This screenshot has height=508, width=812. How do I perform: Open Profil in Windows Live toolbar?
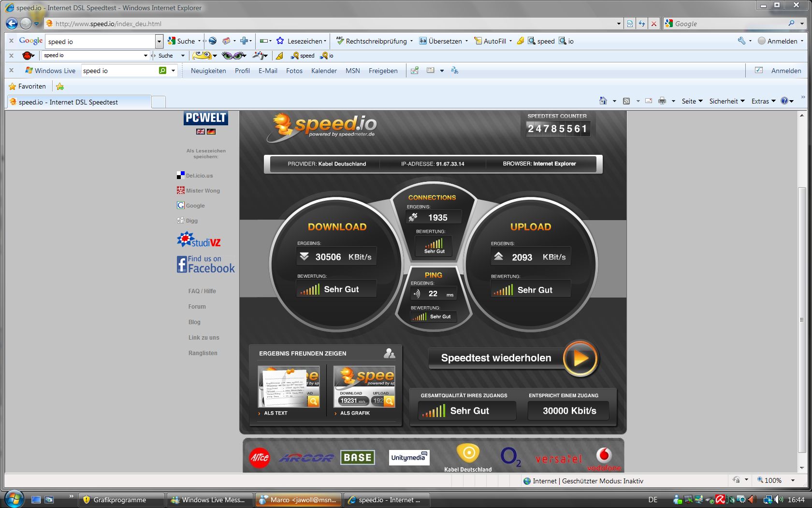[x=242, y=71]
